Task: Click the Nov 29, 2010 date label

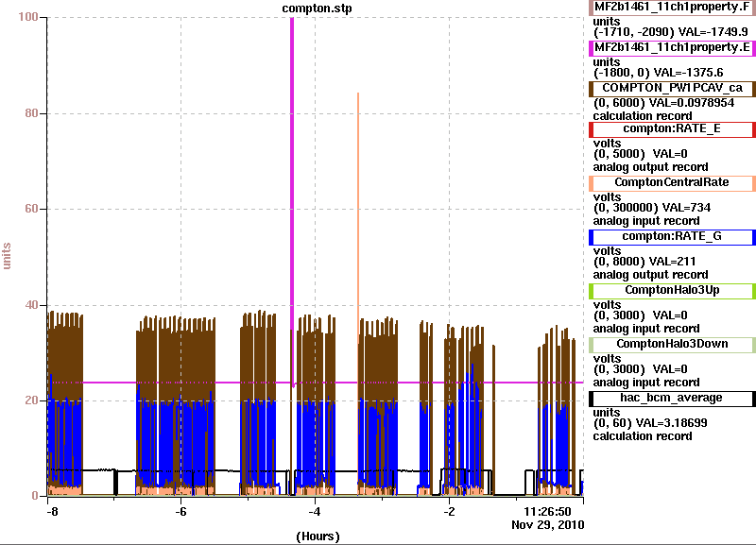Action: (548, 525)
